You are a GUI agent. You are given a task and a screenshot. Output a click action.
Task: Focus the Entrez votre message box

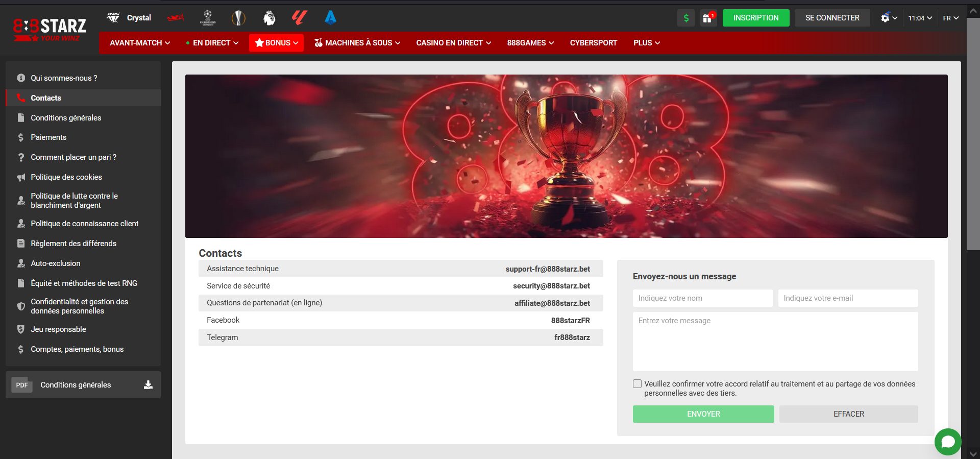(775, 342)
